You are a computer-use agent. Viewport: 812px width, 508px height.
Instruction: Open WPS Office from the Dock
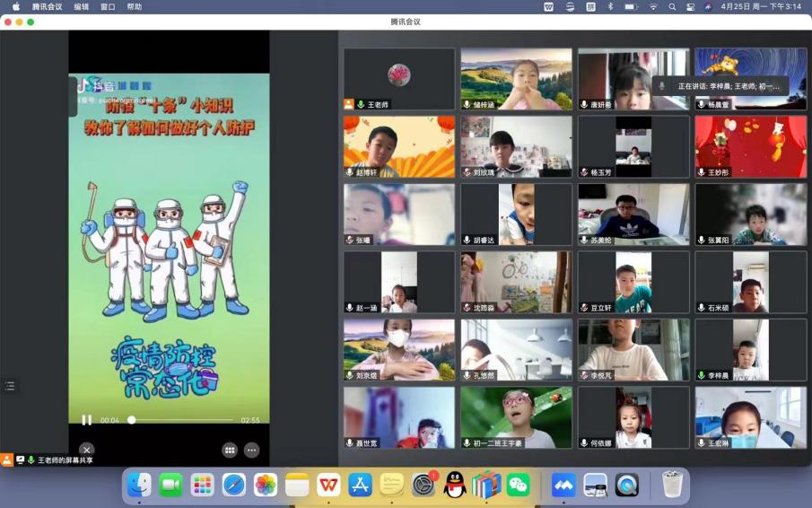329,486
